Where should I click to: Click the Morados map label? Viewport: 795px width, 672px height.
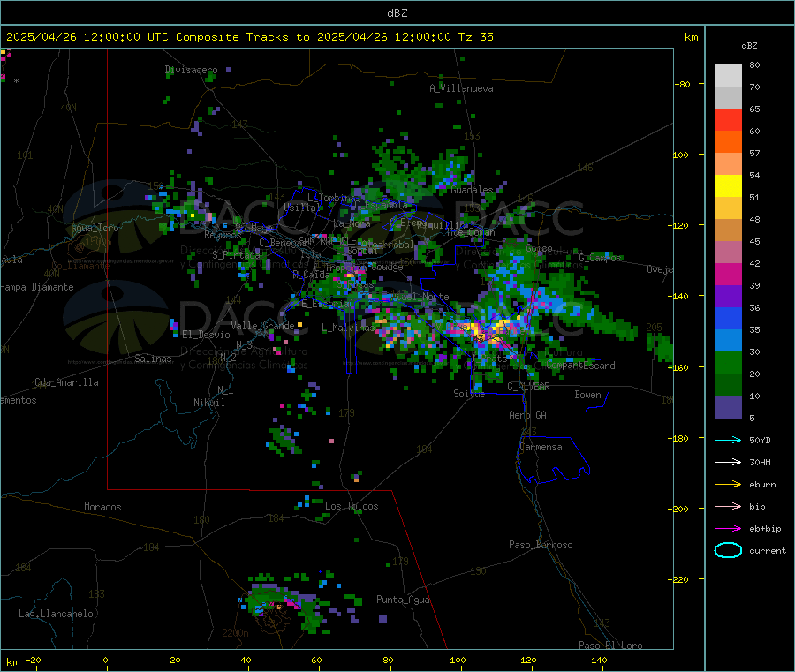coord(102,507)
